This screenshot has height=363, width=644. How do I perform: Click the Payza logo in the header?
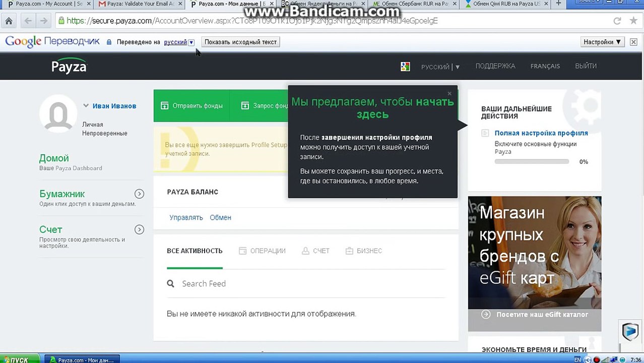click(69, 66)
